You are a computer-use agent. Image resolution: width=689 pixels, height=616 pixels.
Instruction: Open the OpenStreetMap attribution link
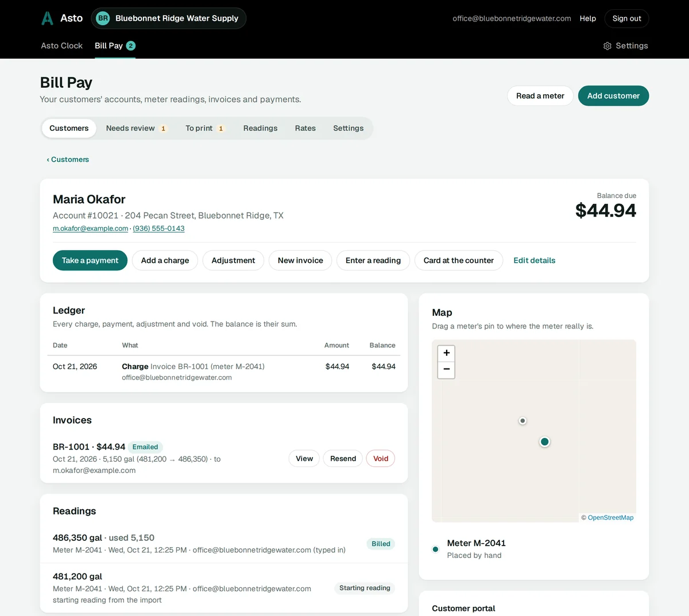coord(610,518)
